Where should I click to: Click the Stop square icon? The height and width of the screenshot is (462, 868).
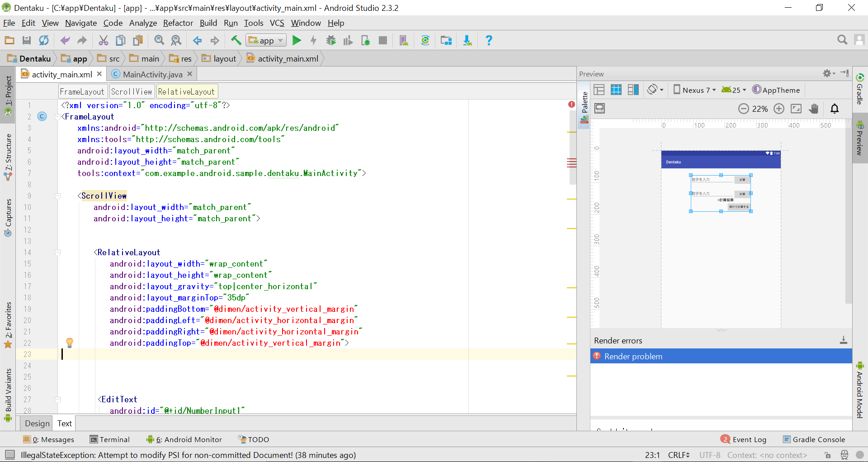coord(383,41)
